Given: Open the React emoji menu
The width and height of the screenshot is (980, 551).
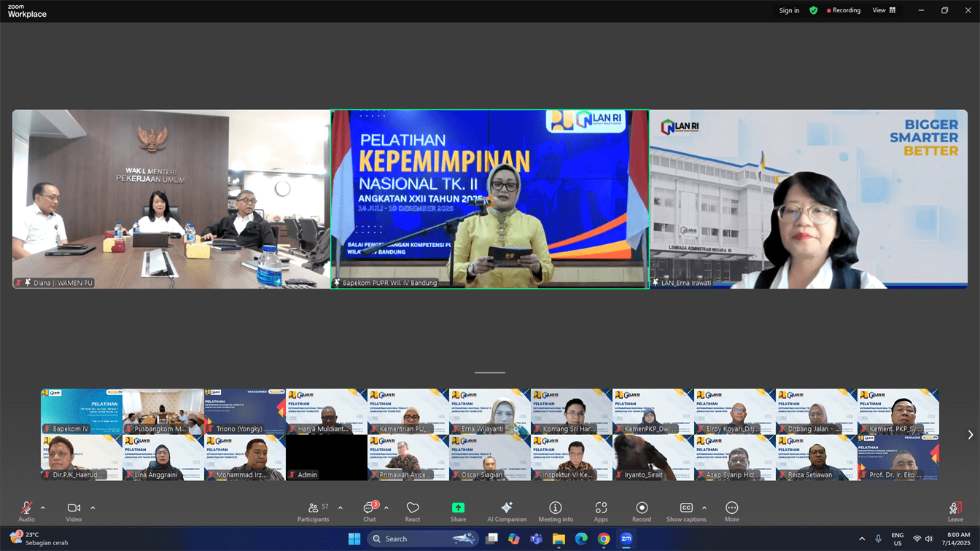Looking at the screenshot, I should 413,512.
